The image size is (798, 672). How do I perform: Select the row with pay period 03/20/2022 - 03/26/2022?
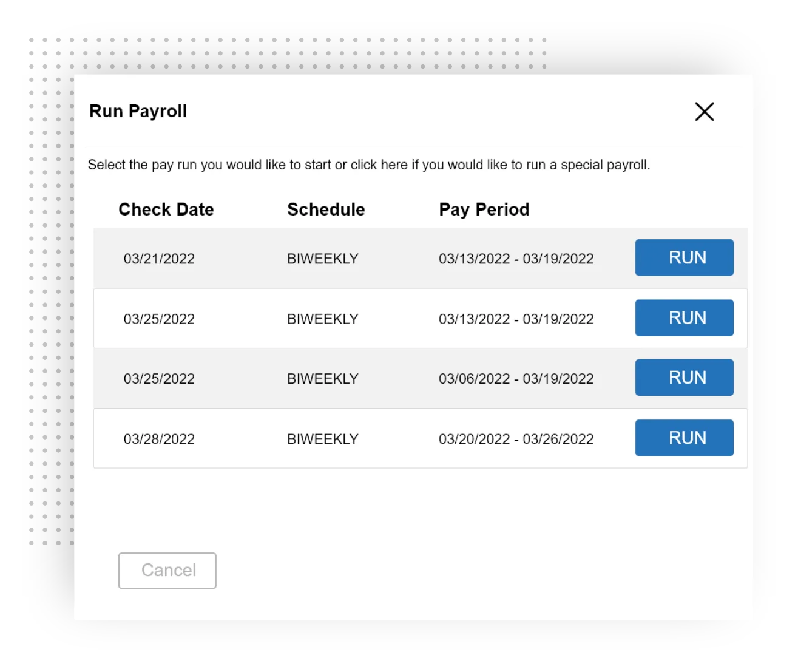364,438
